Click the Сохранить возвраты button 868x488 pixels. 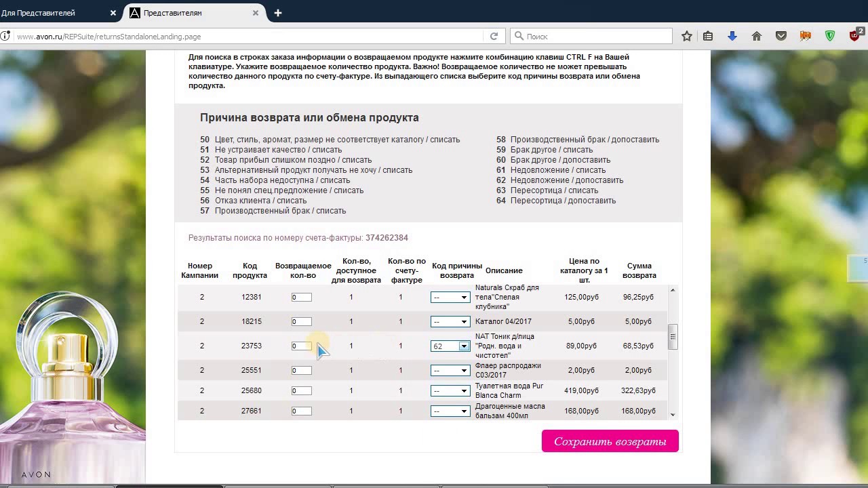pyautogui.click(x=610, y=441)
